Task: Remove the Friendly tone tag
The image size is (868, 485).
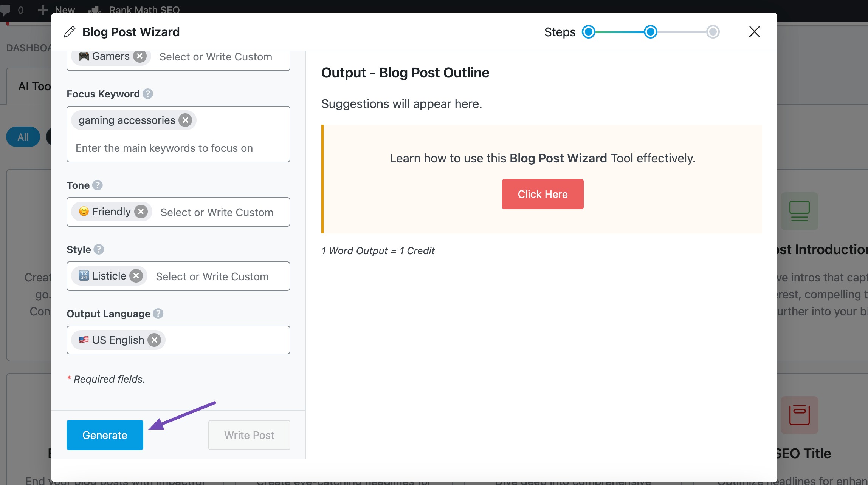Action: coord(141,212)
